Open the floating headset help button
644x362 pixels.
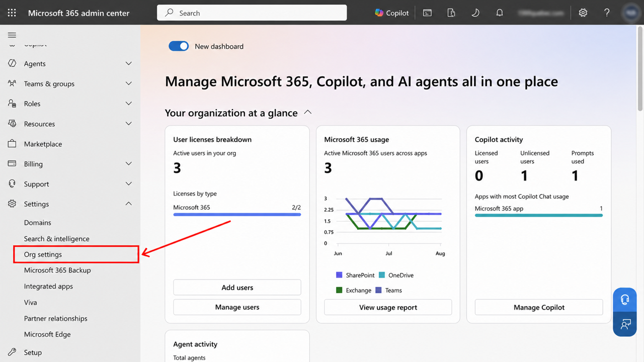625,300
